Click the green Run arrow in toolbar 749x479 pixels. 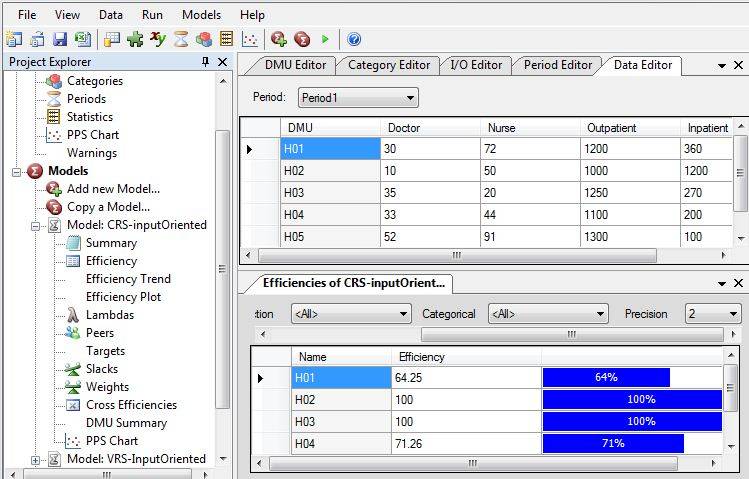(325, 39)
